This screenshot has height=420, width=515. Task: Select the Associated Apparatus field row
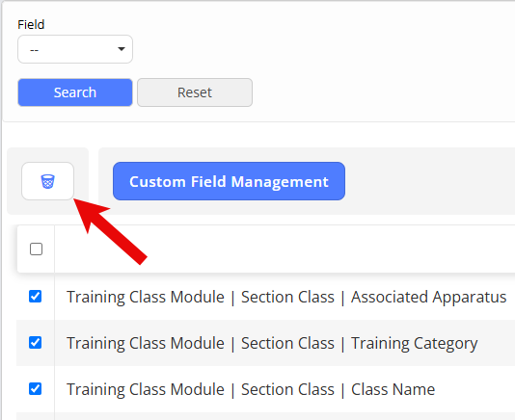pyautogui.click(x=266, y=297)
